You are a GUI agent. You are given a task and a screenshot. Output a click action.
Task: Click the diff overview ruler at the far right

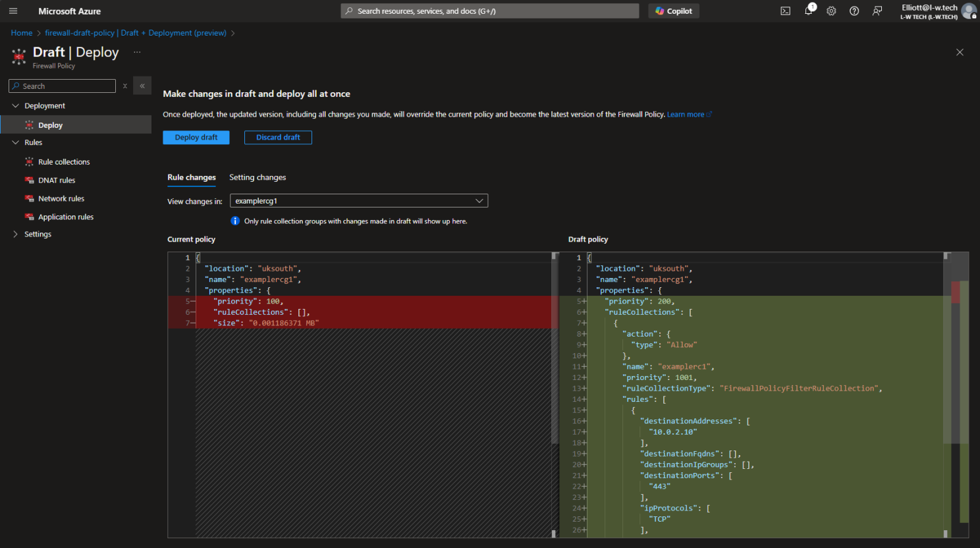tap(960, 395)
